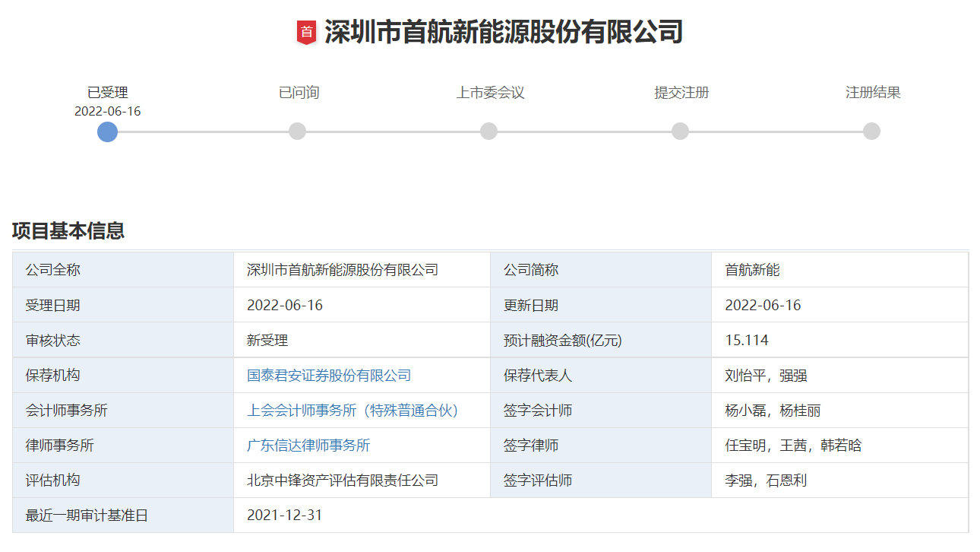Select the 注册结果 stage label
Image resolution: width=980 pixels, height=552 pixels.
coord(871,91)
